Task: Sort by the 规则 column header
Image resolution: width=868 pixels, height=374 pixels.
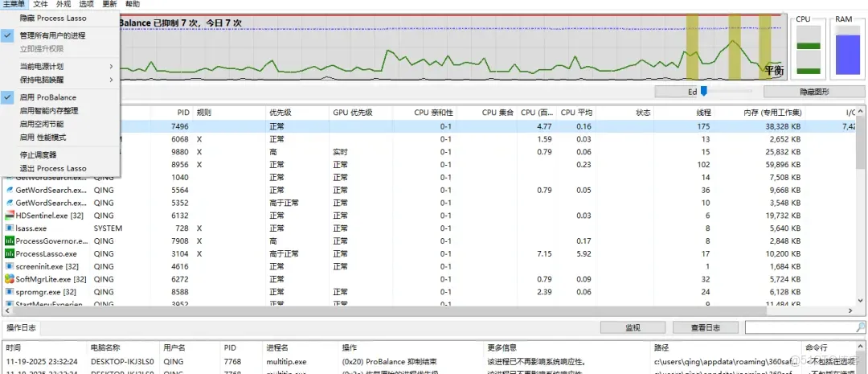Action: pos(230,113)
